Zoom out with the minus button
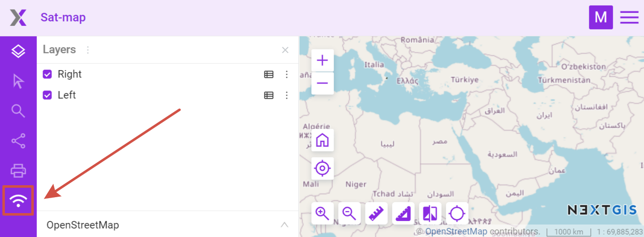 click(322, 83)
